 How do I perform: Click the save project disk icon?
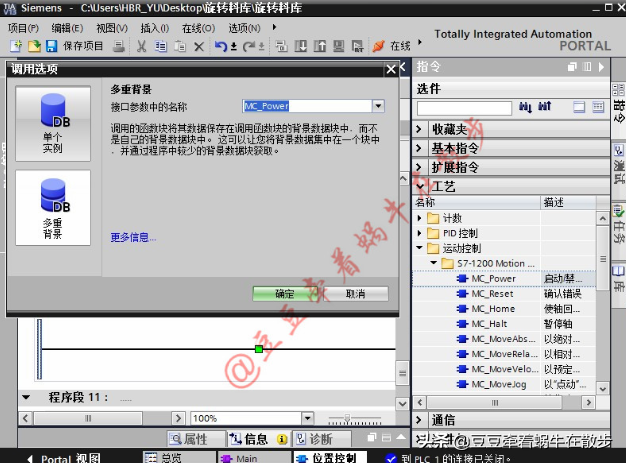[52, 46]
